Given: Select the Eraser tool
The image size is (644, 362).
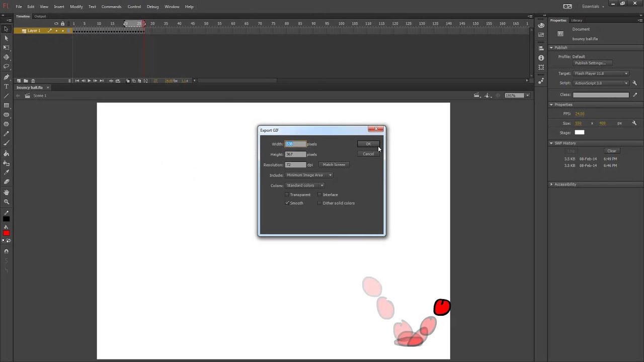Looking at the screenshot, I should [7, 182].
